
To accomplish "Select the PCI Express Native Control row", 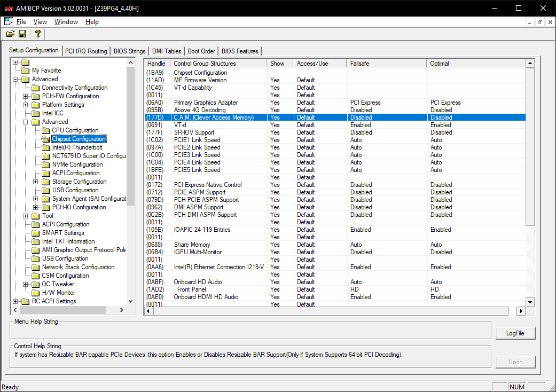I will coord(335,185).
